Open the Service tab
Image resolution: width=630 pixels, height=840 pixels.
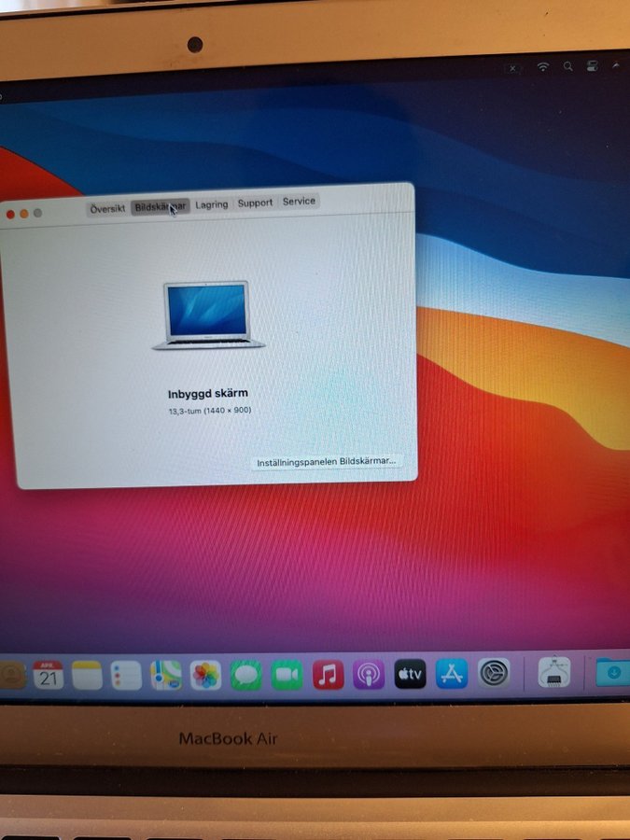click(x=299, y=202)
